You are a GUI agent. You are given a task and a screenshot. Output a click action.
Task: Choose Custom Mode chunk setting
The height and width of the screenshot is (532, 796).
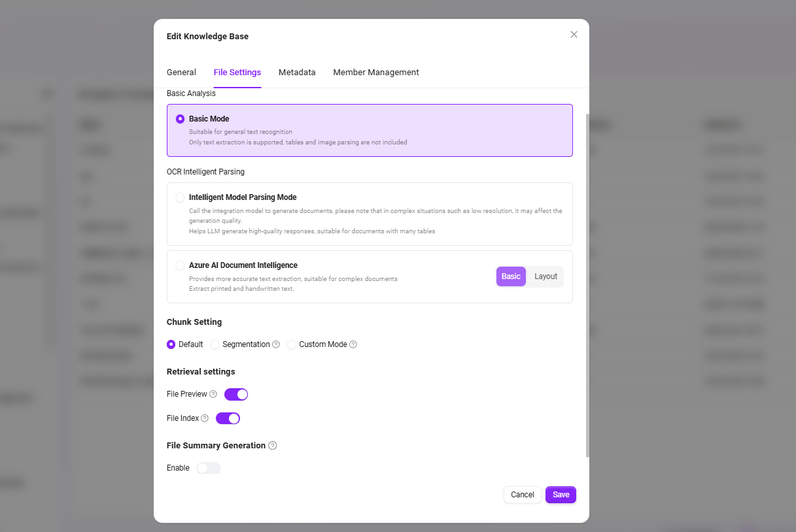click(x=292, y=344)
